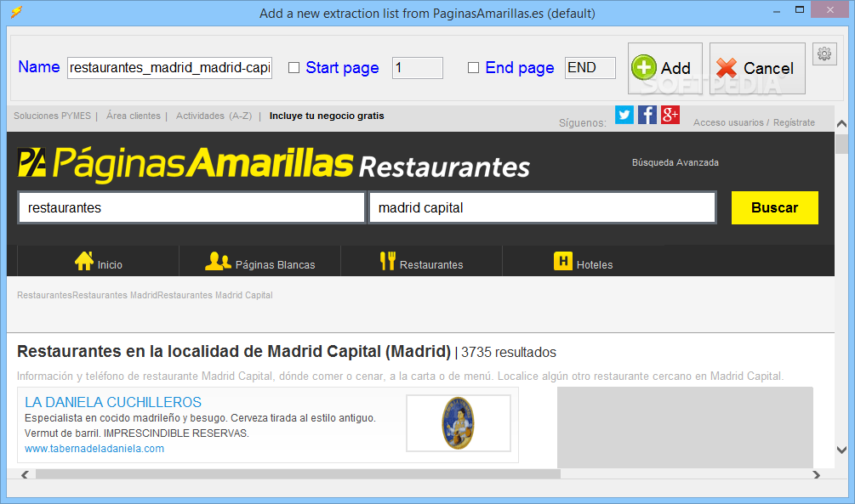
Task: Click the Inicio house icon
Action: 84,261
